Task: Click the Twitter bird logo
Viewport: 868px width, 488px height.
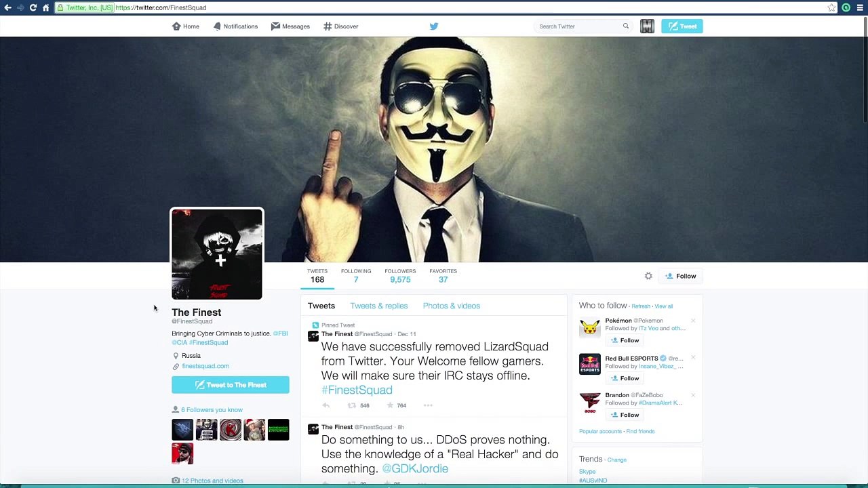Action: point(434,26)
